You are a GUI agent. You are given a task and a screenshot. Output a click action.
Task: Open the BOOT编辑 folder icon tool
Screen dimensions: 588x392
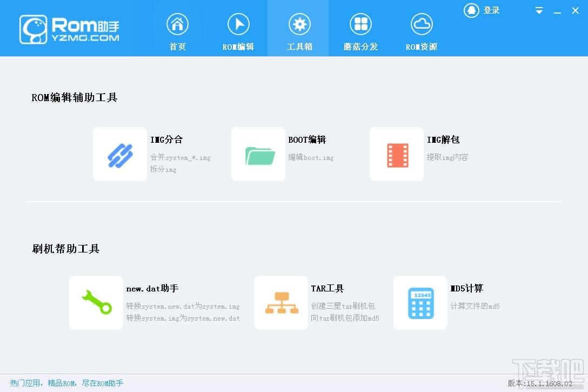258,154
